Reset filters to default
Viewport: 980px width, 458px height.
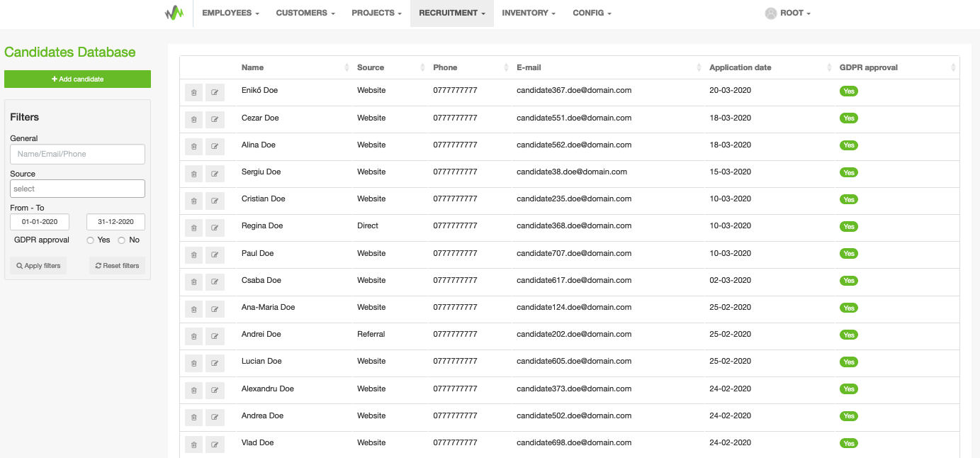point(117,266)
